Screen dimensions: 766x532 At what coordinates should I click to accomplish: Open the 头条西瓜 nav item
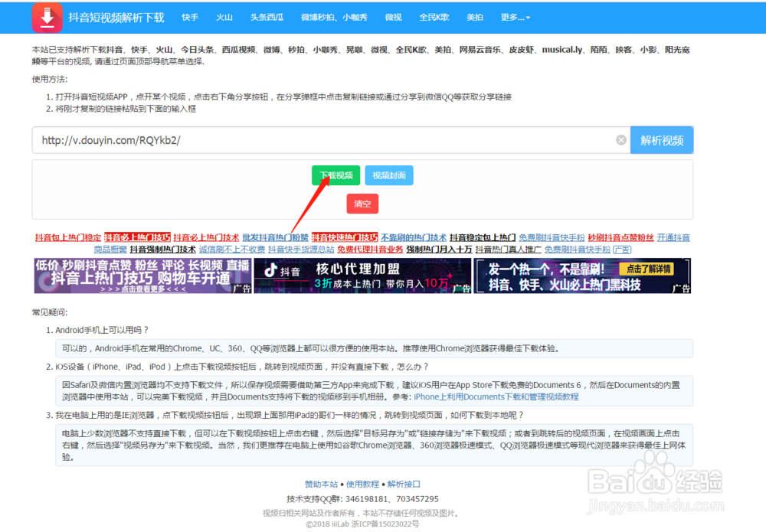click(267, 17)
